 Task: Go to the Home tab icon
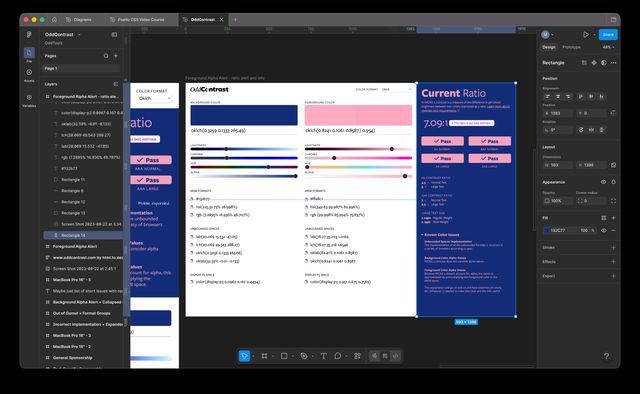(x=54, y=19)
